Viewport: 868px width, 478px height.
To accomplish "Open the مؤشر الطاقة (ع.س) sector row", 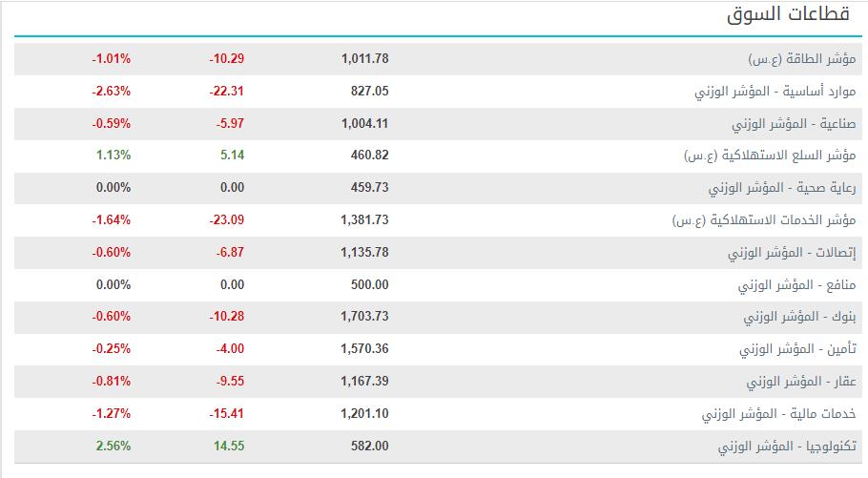I will pos(438,59).
